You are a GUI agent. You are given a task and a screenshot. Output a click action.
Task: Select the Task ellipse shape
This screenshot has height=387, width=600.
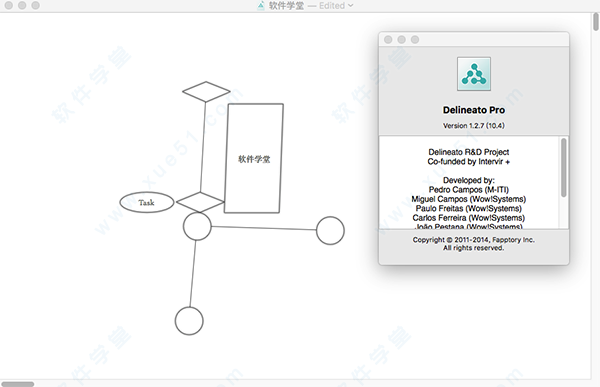tap(147, 202)
